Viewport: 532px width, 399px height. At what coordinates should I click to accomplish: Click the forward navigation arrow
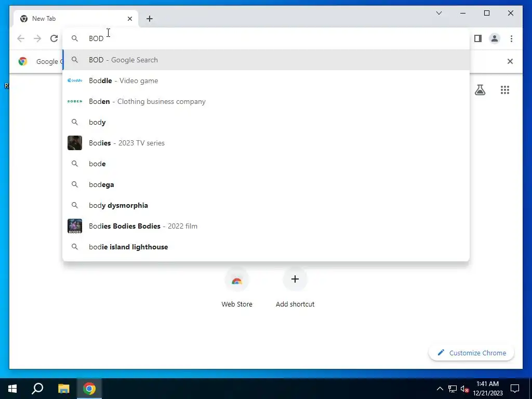(x=37, y=38)
